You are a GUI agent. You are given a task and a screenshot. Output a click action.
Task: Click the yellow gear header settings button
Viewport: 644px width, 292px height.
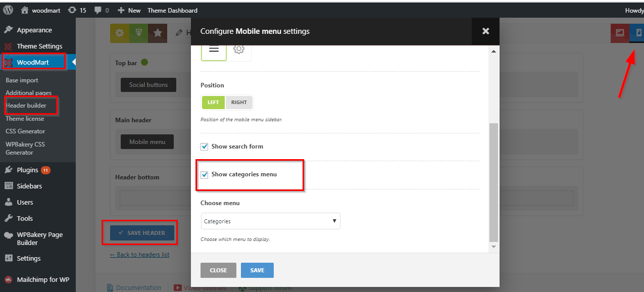(x=119, y=33)
